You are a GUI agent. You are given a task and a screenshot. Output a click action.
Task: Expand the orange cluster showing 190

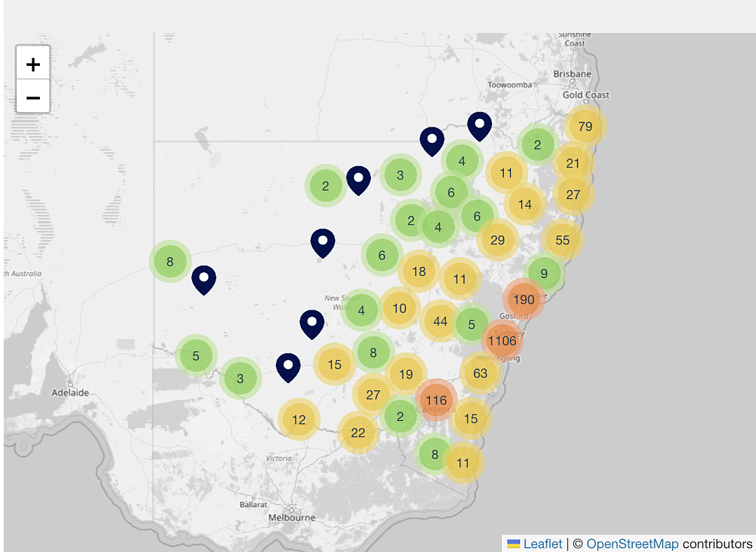[524, 299]
